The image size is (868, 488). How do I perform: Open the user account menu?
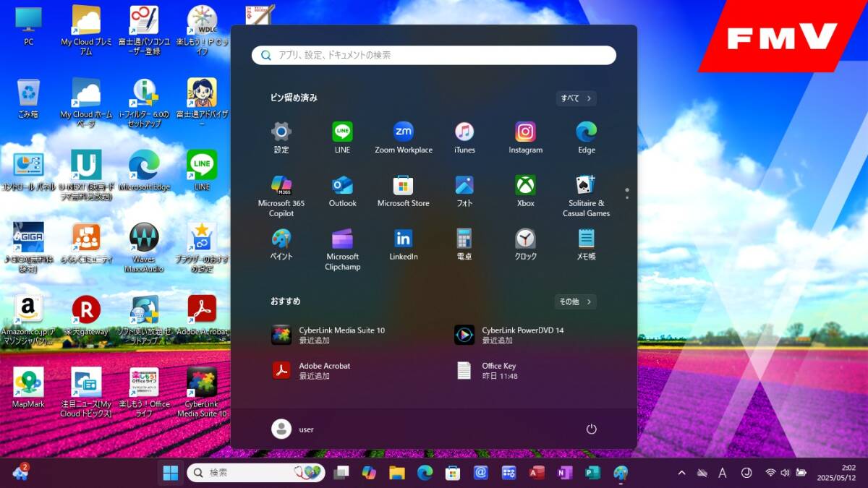(x=293, y=429)
